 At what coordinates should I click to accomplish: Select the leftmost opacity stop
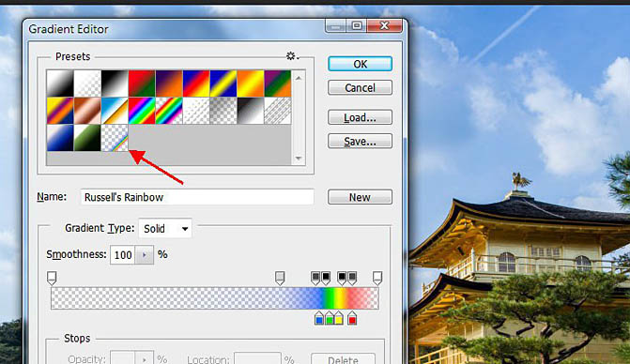pos(52,278)
